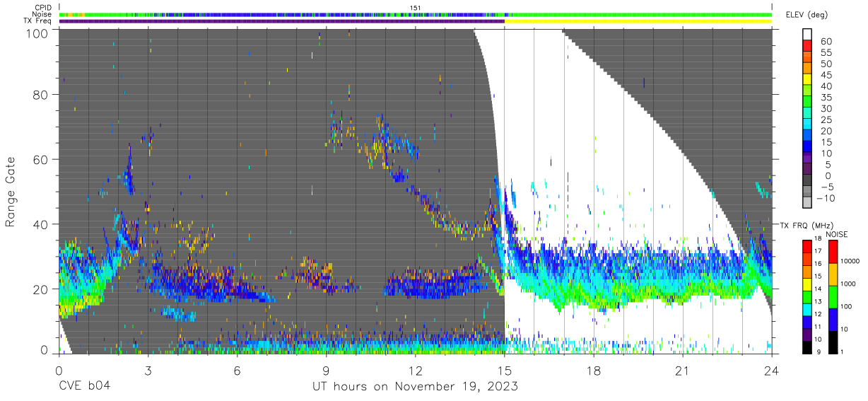This screenshot has height=401, width=868.
Task: Click the 21 tick on UT hours axis
Action: [x=683, y=370]
